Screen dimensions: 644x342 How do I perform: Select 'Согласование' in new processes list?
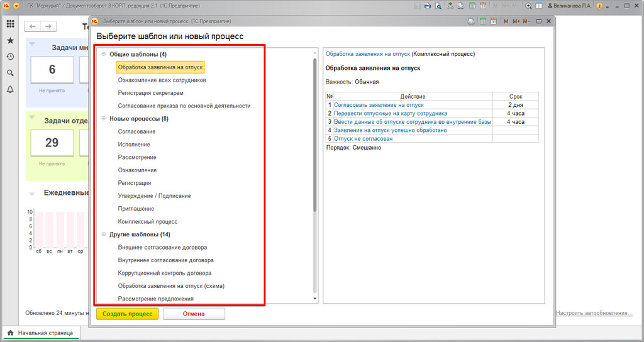coord(136,131)
